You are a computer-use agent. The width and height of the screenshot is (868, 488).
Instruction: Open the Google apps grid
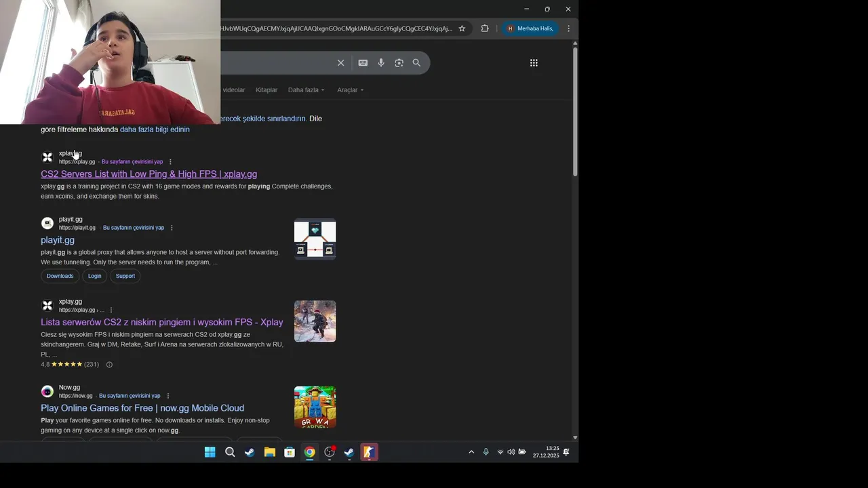(x=534, y=63)
